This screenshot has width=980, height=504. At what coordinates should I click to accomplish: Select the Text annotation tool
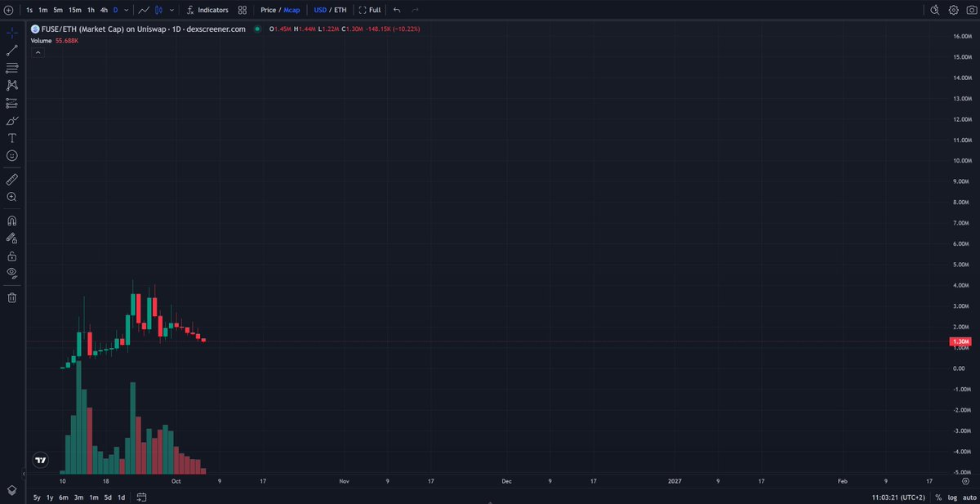click(11, 138)
